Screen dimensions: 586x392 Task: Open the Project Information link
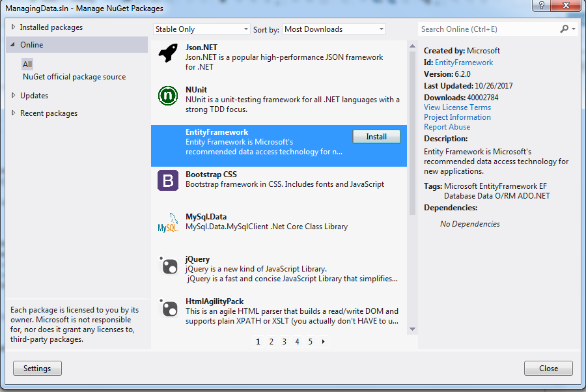point(458,117)
